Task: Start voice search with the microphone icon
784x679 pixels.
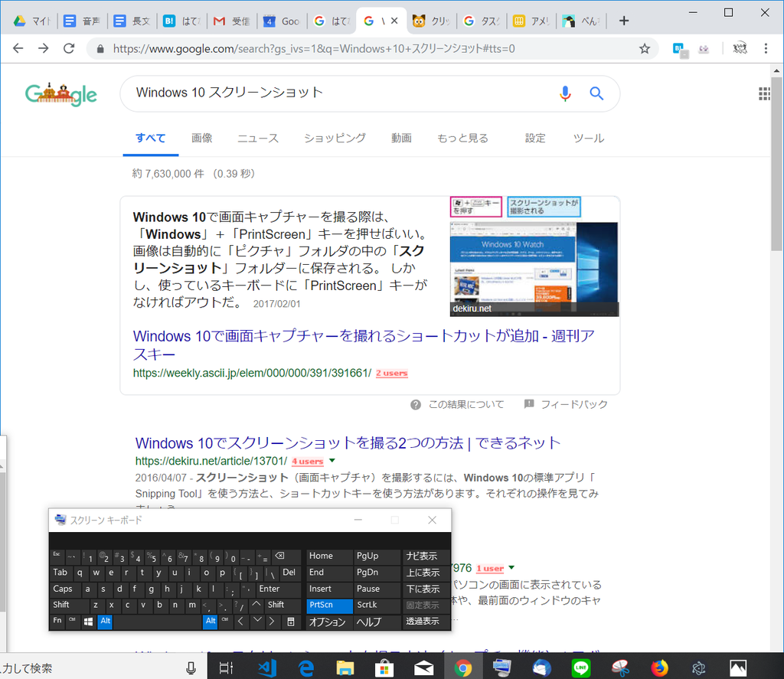Action: pyautogui.click(x=565, y=93)
